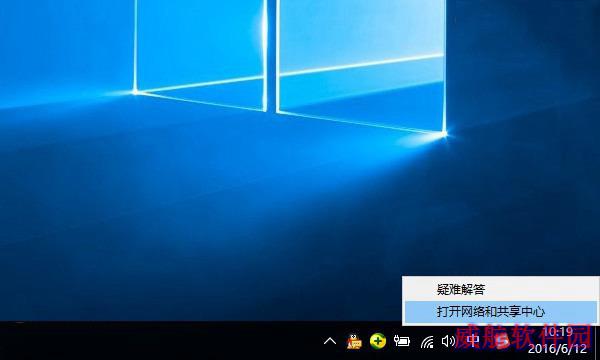This screenshot has width=600, height=360.
Task: Click the date 2016/6/12 in taskbar
Action: [557, 349]
